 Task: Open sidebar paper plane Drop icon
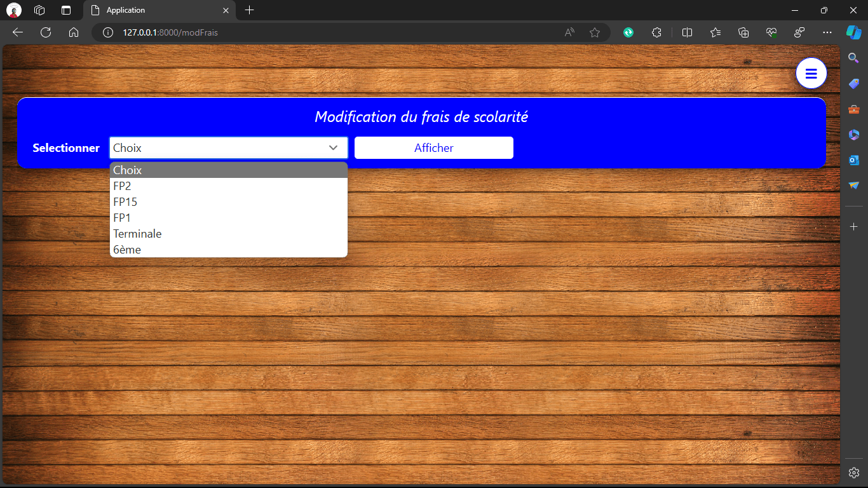coord(854,186)
